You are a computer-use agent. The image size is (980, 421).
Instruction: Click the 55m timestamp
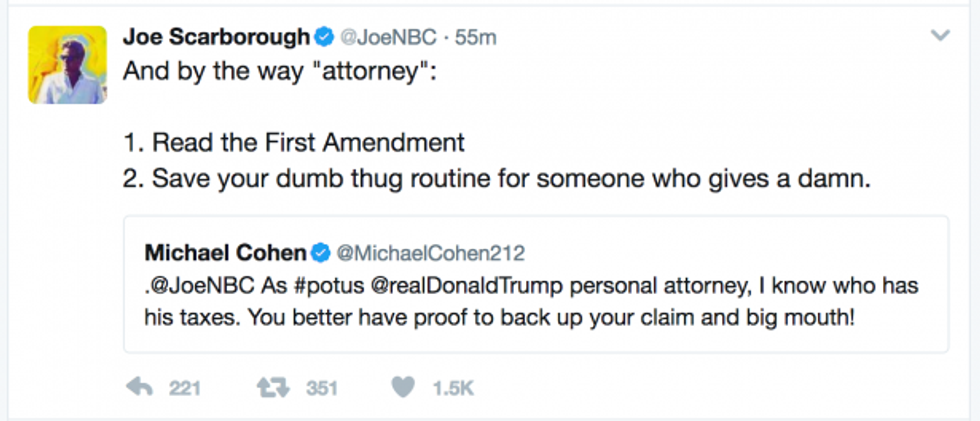pos(476,38)
